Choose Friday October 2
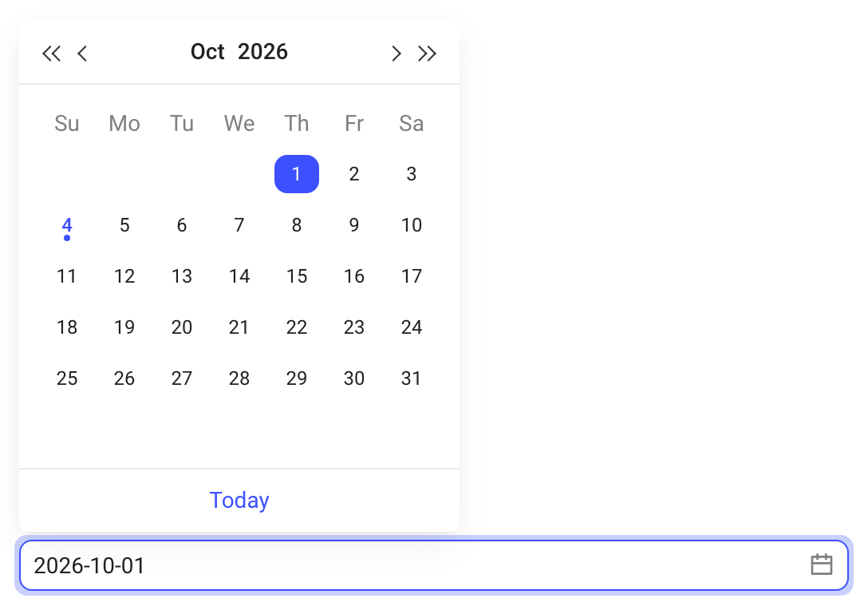Screen dimensions: 868x610 (354, 174)
